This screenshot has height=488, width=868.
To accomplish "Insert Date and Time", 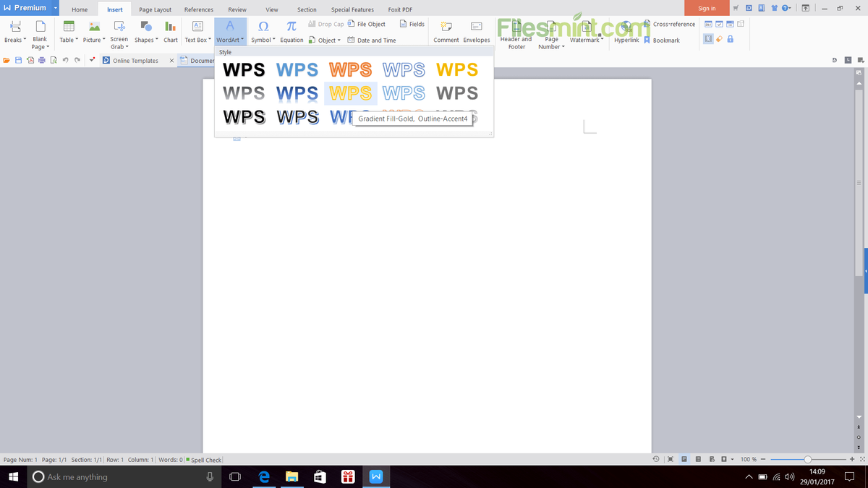I will (372, 40).
